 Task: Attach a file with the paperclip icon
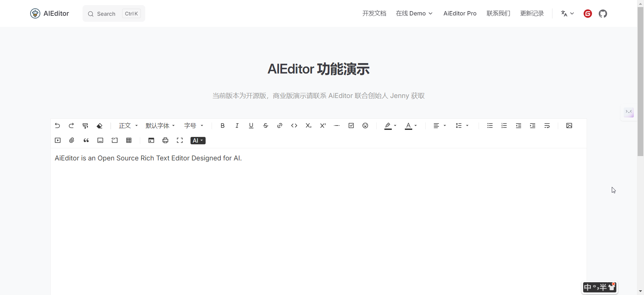click(x=72, y=140)
